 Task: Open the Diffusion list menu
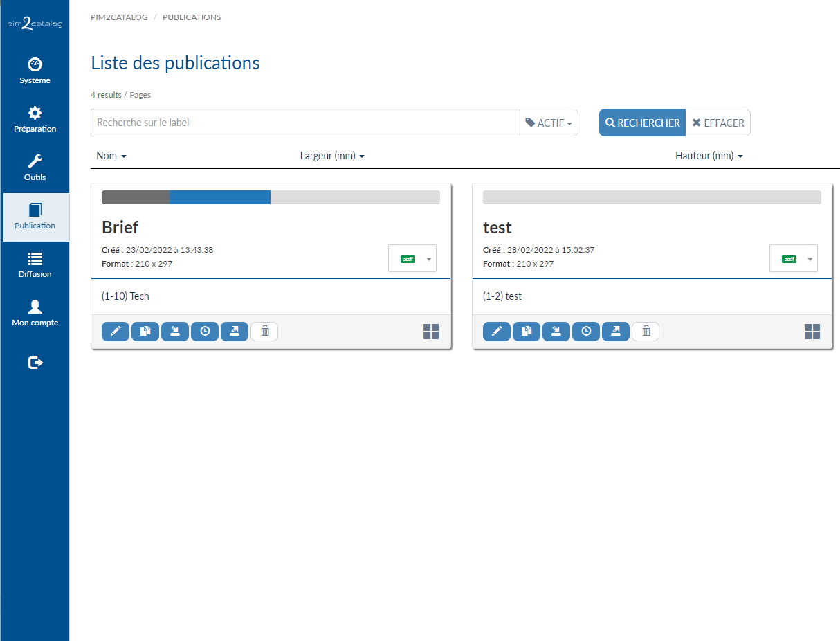[x=35, y=265]
